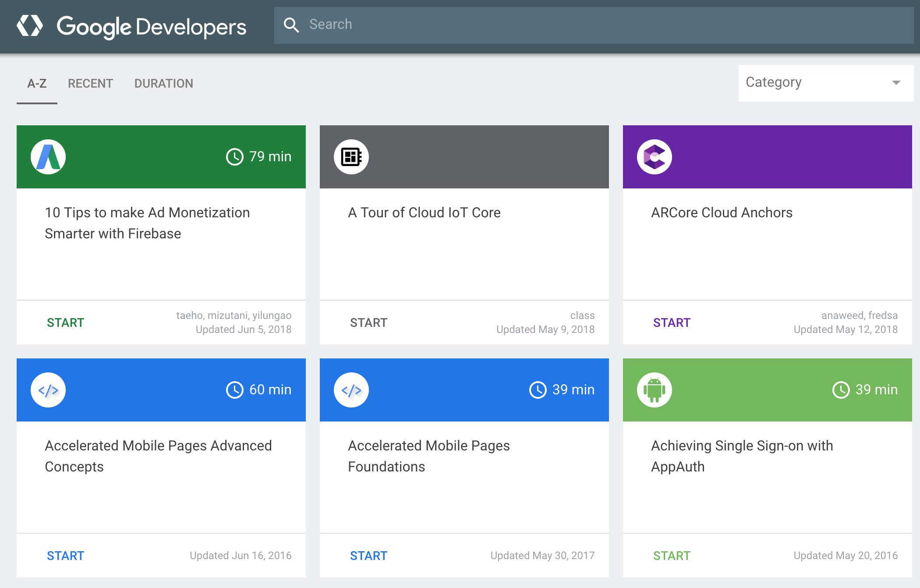The image size is (920, 588).
Task: Click authors anaweed, fredsa
Action: click(860, 315)
